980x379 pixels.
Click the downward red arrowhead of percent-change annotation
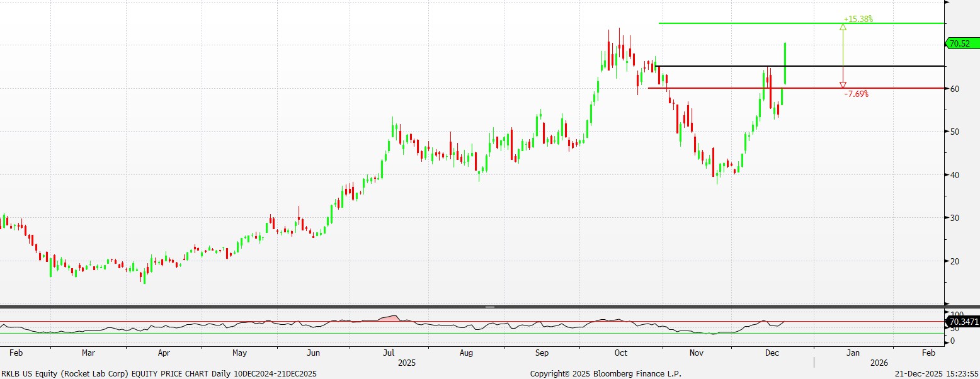click(843, 85)
